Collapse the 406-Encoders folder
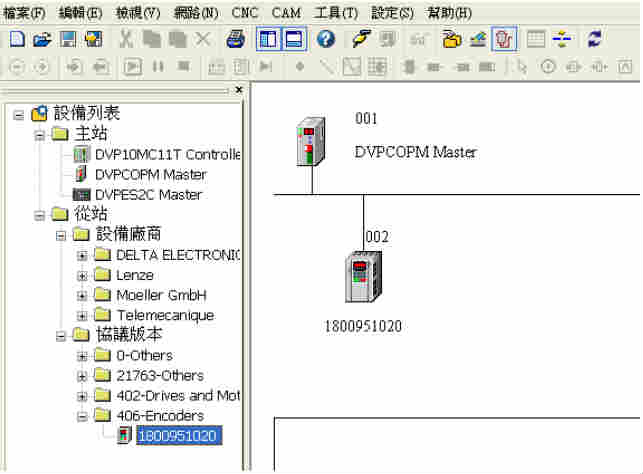Image resolution: width=643 pixels, height=474 pixels. [x=82, y=416]
